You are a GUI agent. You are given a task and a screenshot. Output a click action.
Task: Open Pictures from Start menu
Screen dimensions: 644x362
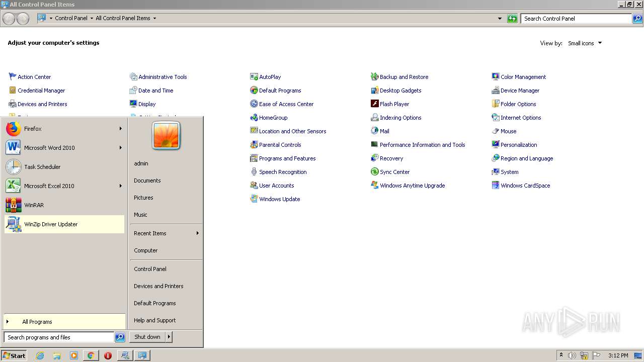tap(143, 198)
